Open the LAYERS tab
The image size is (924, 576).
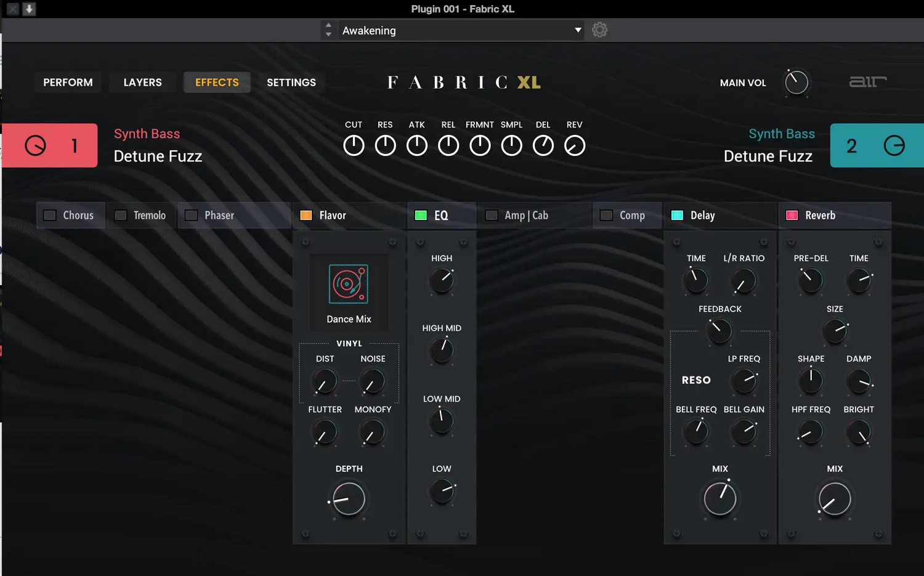click(x=142, y=83)
